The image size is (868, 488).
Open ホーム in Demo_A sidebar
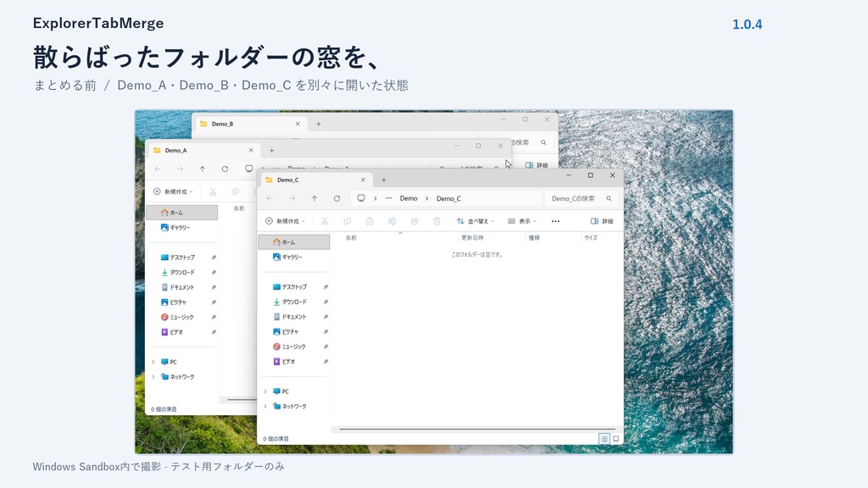click(x=182, y=213)
